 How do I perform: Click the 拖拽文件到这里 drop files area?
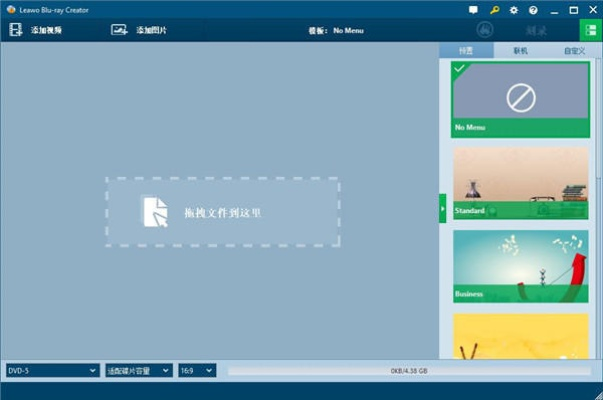coord(222,212)
